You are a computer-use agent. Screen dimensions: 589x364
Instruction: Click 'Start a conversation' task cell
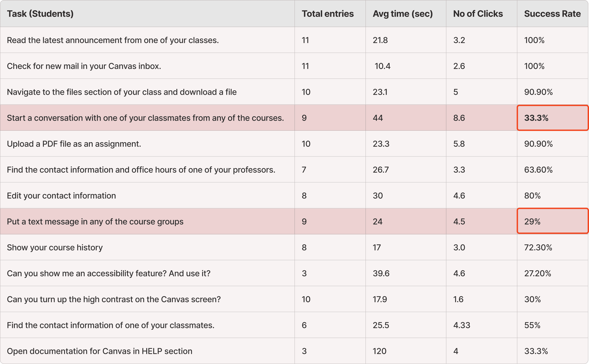145,118
